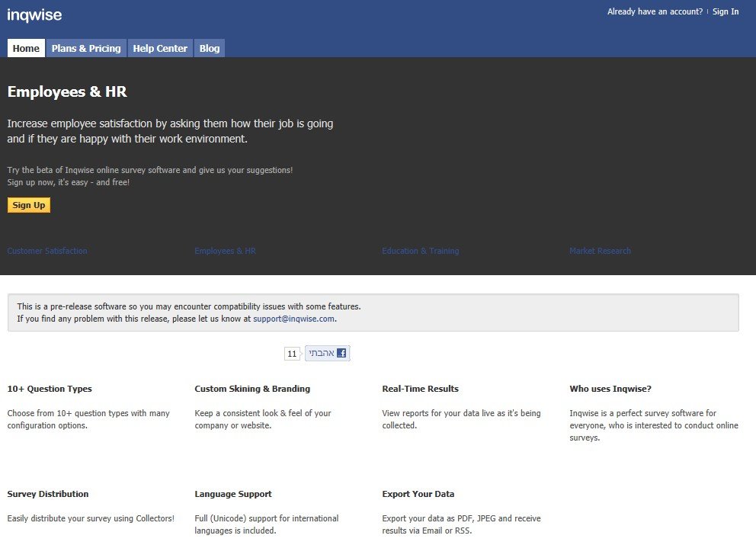Click 'Try the beta of Inqwise' text
Viewport: 756px width, 545px height.
150,170
